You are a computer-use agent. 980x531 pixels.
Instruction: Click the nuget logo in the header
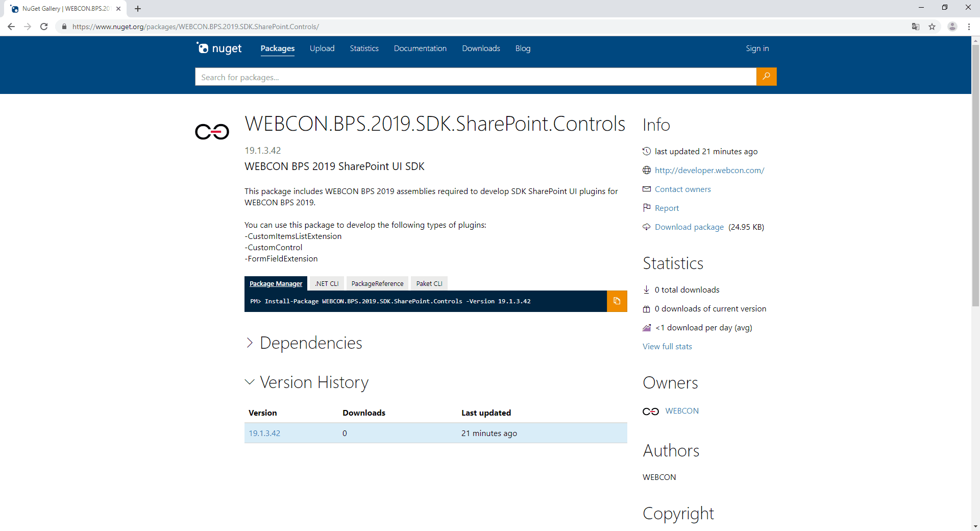pos(219,49)
